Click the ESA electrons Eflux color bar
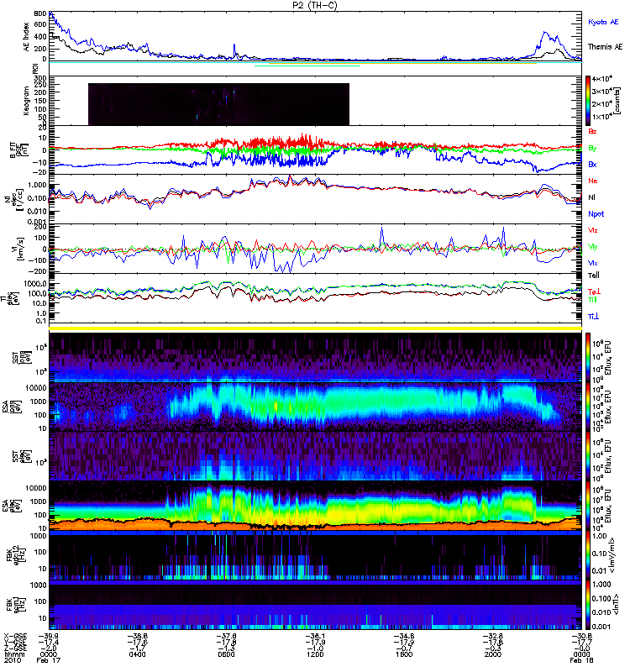This screenshot has height=672, width=630. 588,507
